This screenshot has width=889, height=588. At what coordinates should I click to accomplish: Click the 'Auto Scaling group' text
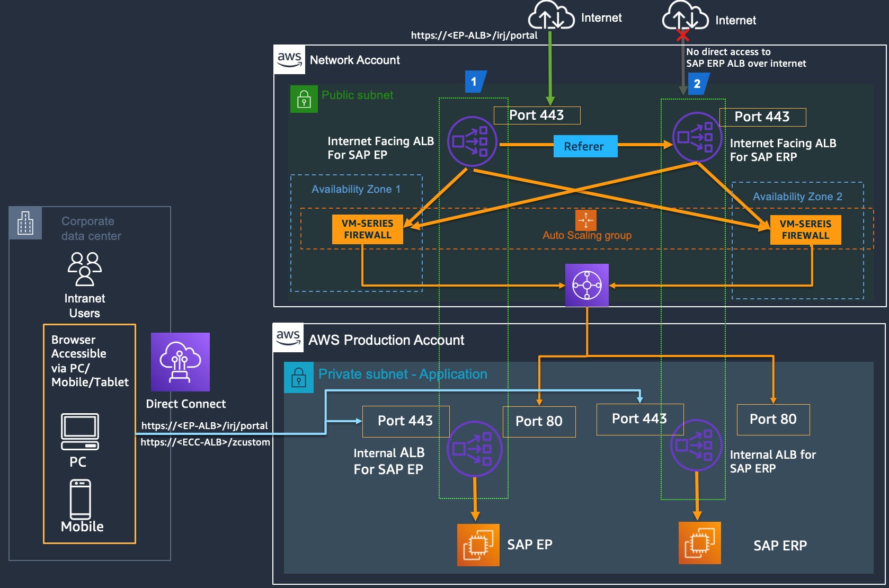coord(587,235)
